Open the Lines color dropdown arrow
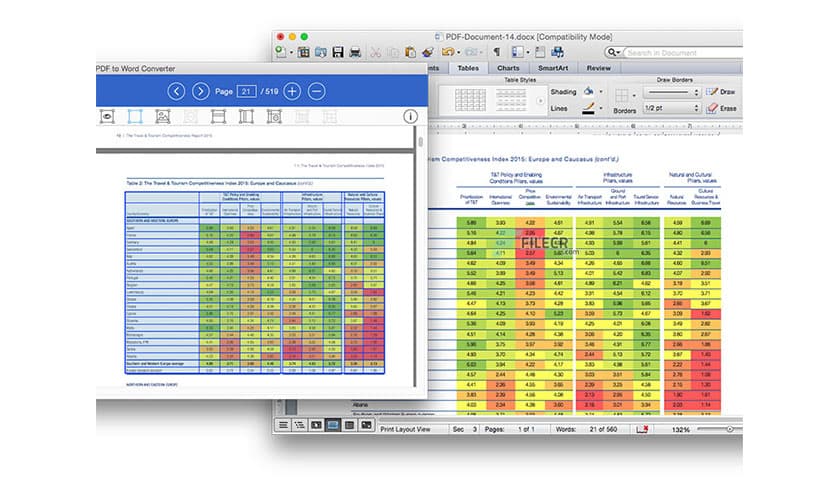Viewport: 836px width, 484px height. (x=601, y=108)
